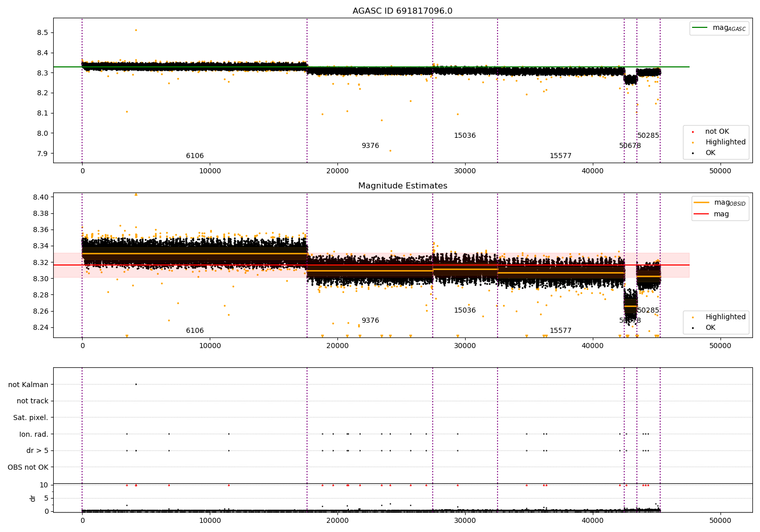This screenshot has height=532, width=760.
Task: Click the orange outlier point near 8.5 magnitude
Action: pos(136,30)
